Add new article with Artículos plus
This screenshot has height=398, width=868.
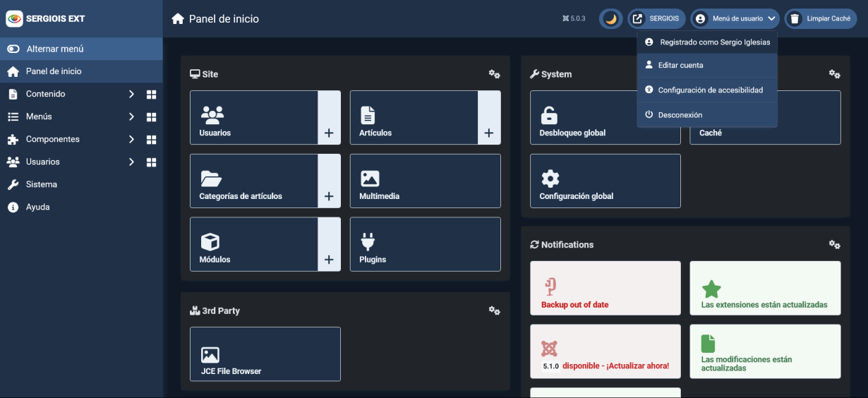click(x=489, y=118)
